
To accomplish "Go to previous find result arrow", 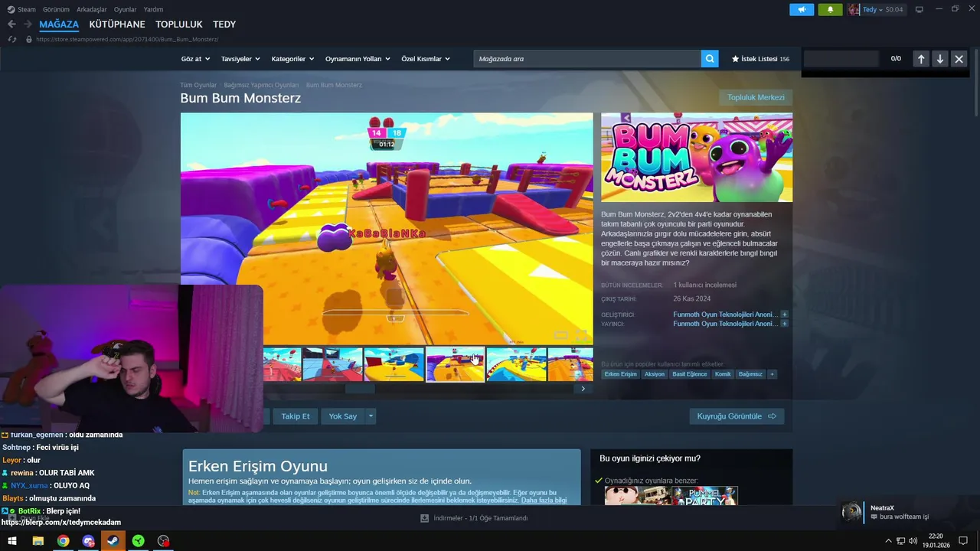I will pos(921,59).
